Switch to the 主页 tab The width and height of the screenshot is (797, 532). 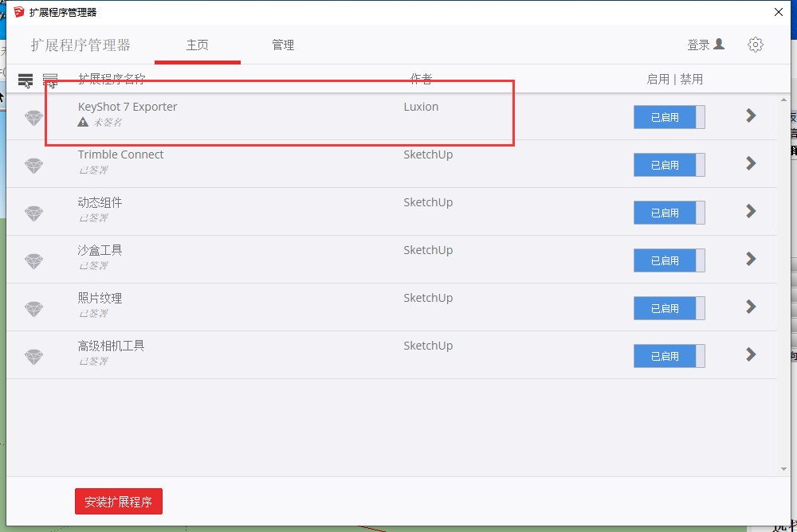click(197, 45)
